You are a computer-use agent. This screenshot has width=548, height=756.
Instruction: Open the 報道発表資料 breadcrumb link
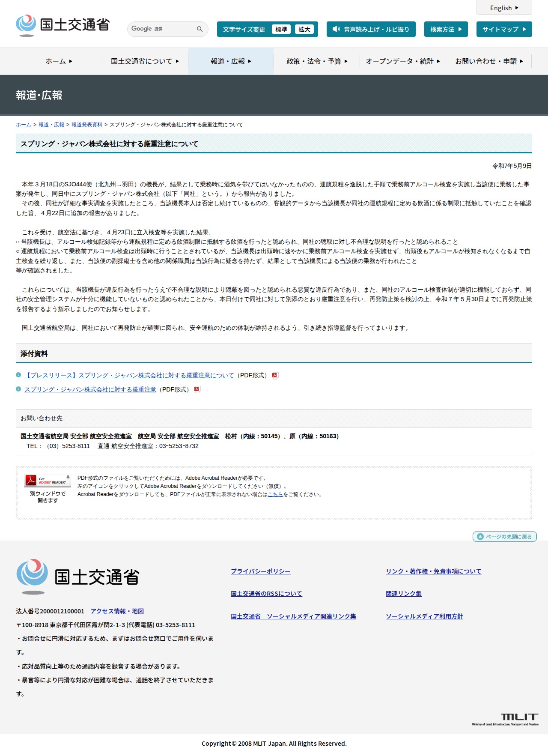click(87, 125)
